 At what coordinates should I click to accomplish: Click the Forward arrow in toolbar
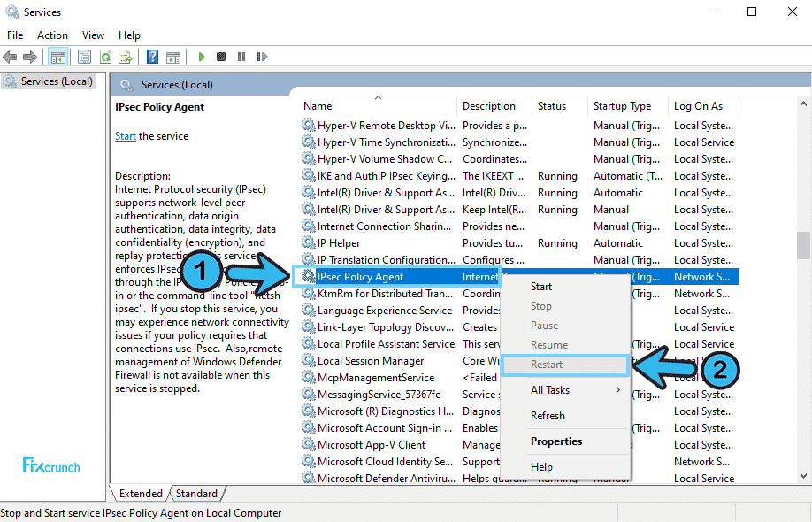(x=30, y=57)
